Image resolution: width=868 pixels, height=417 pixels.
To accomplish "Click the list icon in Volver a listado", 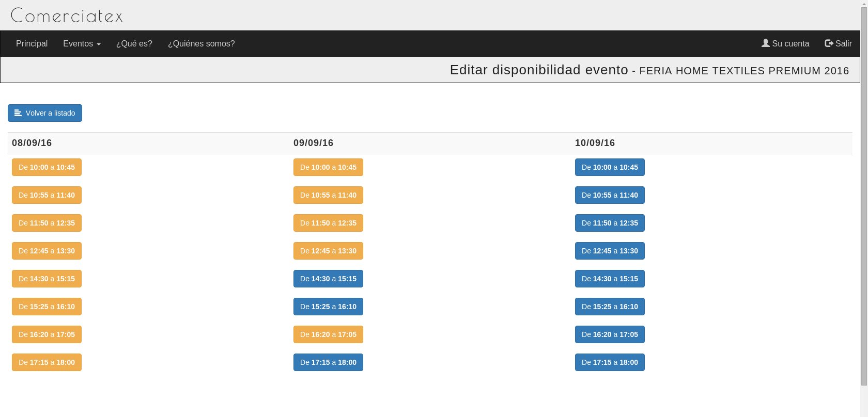I will click(x=18, y=113).
